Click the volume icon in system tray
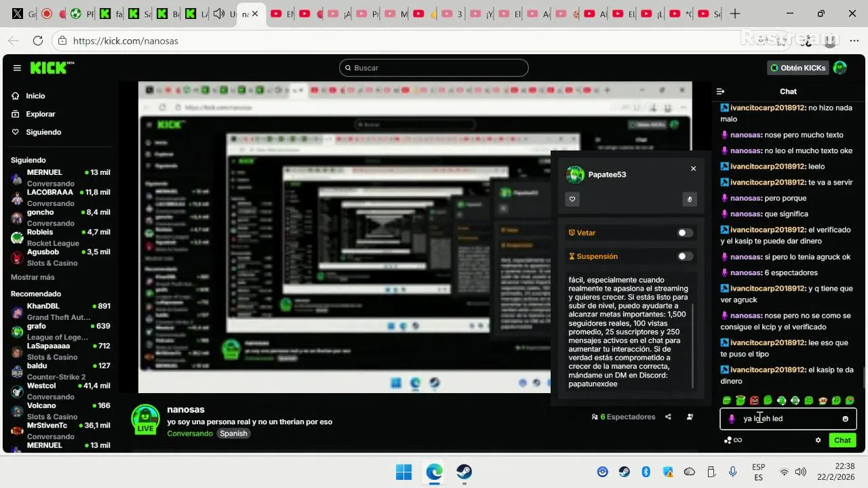 coord(800,472)
